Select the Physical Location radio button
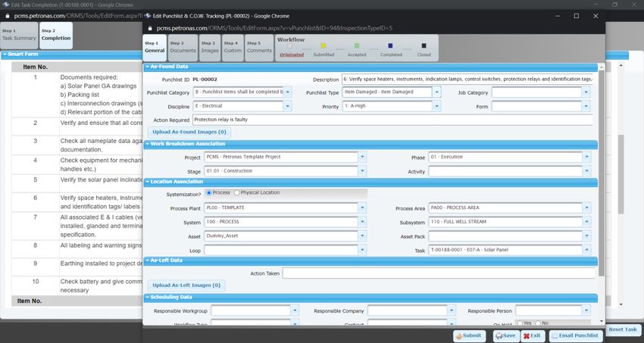The height and width of the screenshot is (343, 644). [236, 193]
